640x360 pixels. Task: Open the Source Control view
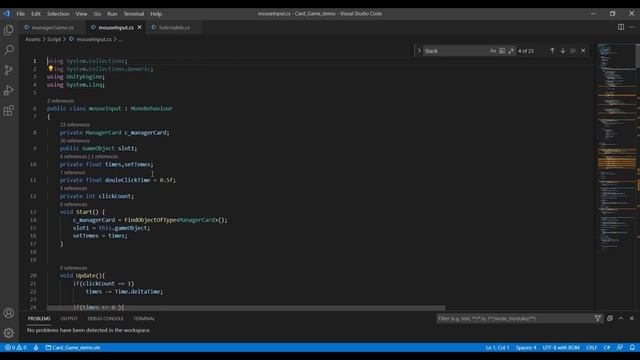[x=9, y=70]
